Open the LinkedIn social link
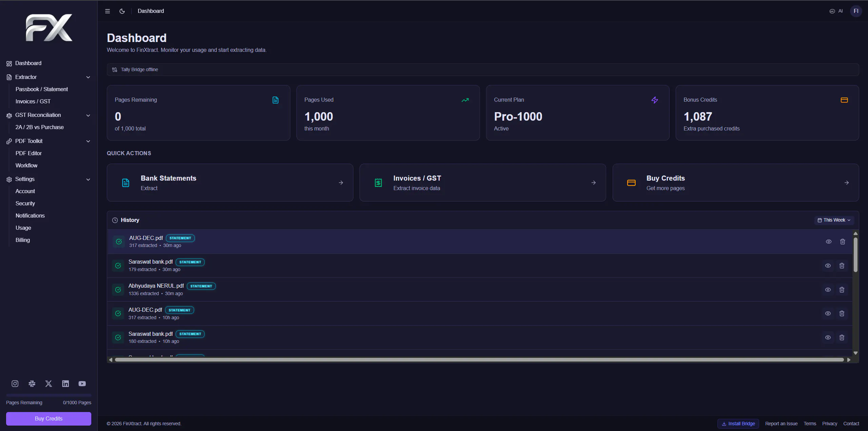This screenshot has height=431, width=868. (65, 384)
